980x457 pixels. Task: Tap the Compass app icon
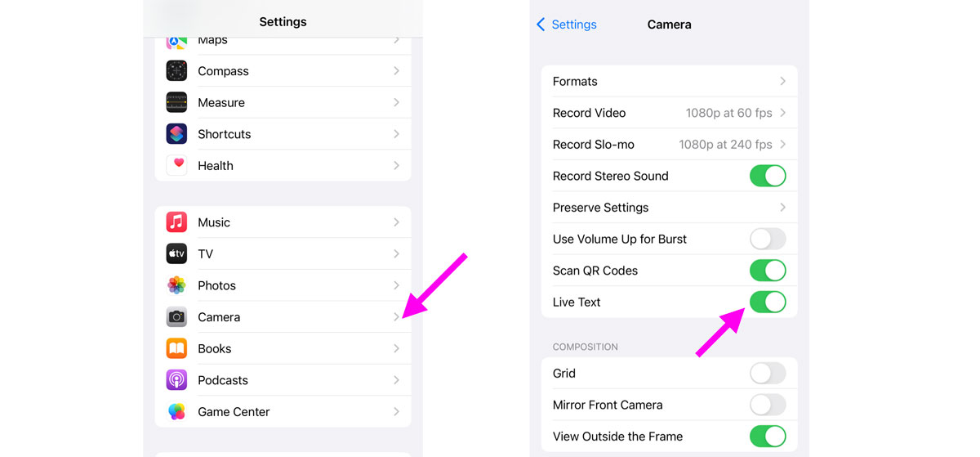pos(176,71)
